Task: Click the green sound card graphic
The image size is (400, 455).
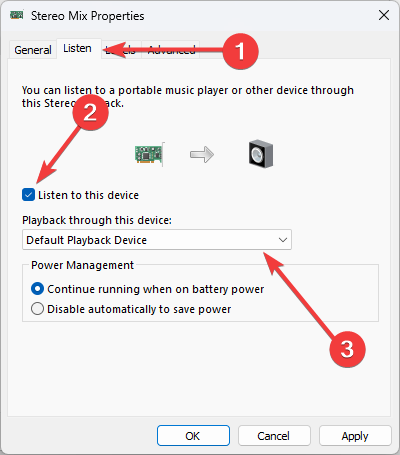Action: coord(150,154)
